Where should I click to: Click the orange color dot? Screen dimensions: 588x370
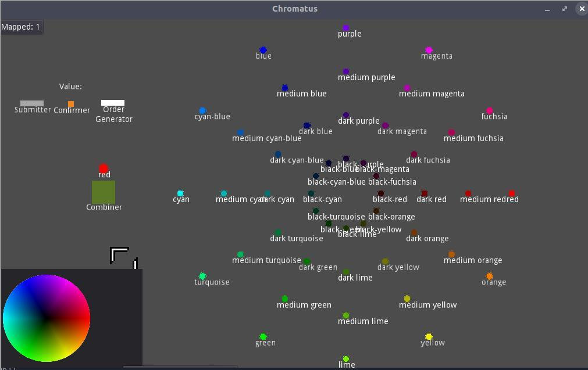(x=489, y=276)
